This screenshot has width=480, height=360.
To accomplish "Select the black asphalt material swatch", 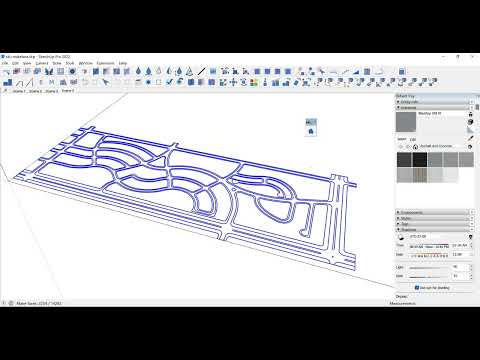I will 420,160.
